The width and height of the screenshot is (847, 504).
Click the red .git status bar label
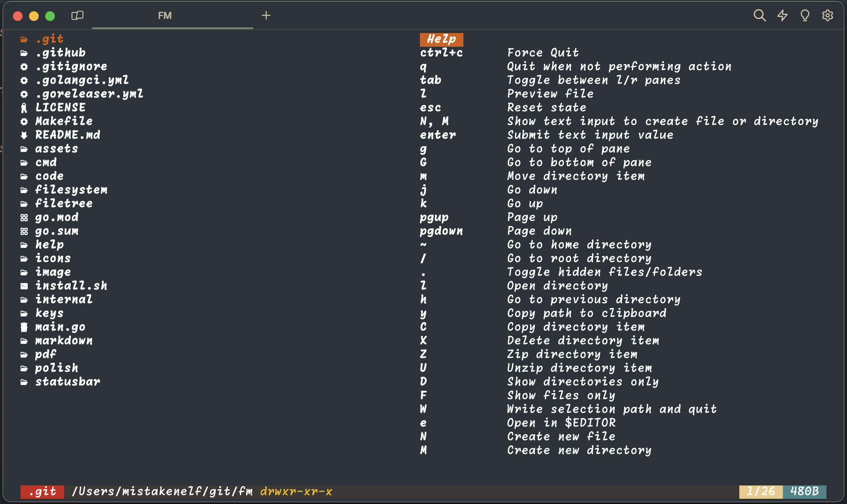[42, 492]
